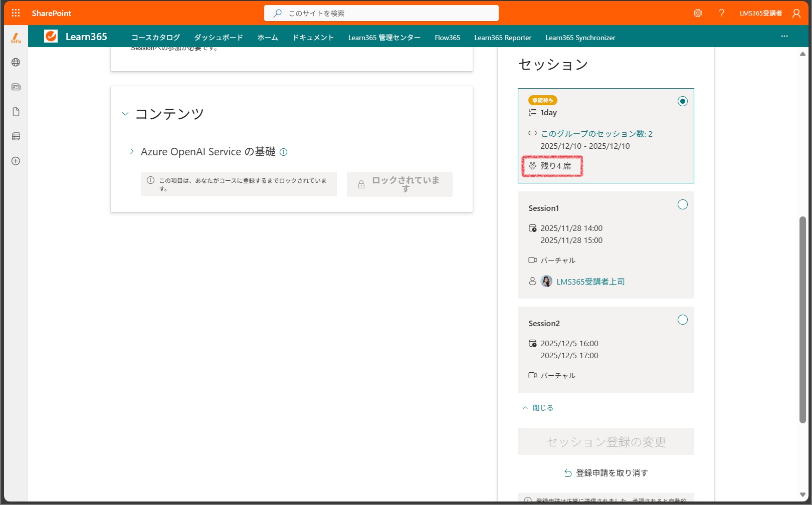Select the Session1 radio button
The image size is (812, 505).
(x=682, y=204)
